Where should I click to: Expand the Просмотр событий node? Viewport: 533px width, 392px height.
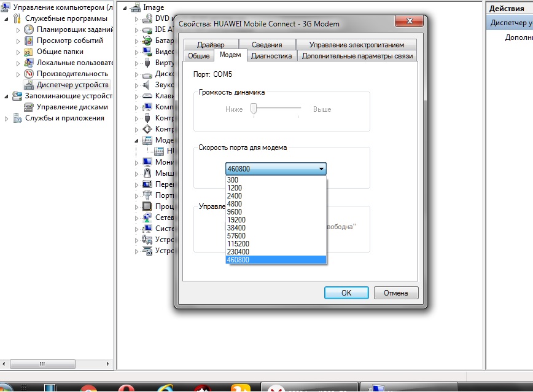18,41
